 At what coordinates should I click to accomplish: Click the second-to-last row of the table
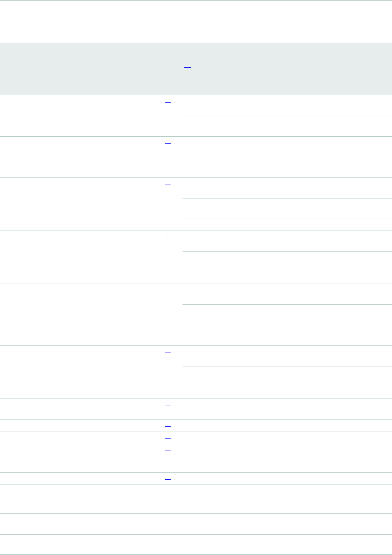(196, 524)
